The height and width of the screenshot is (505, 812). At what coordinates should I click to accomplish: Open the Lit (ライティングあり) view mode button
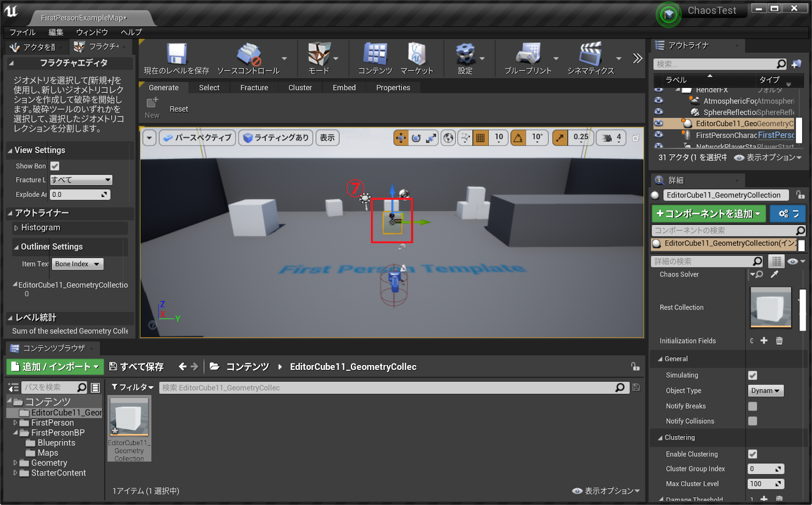click(x=276, y=138)
